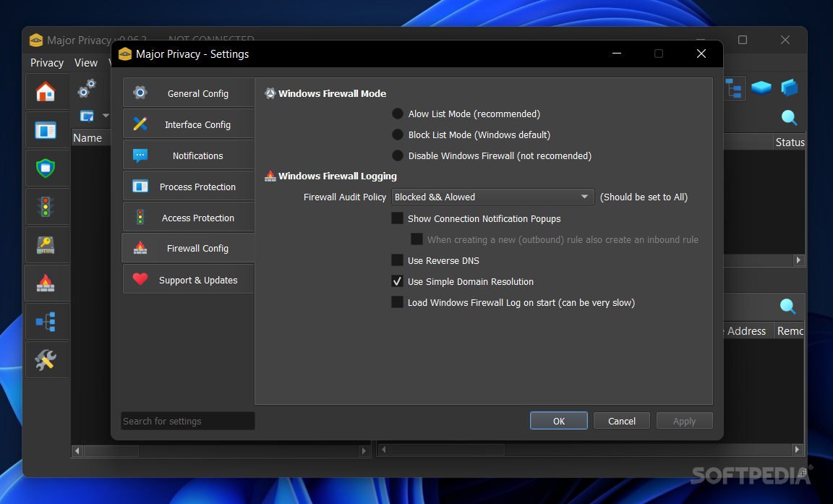Open the home page icon in main sidebar
This screenshot has height=504, width=833.
tap(46, 92)
